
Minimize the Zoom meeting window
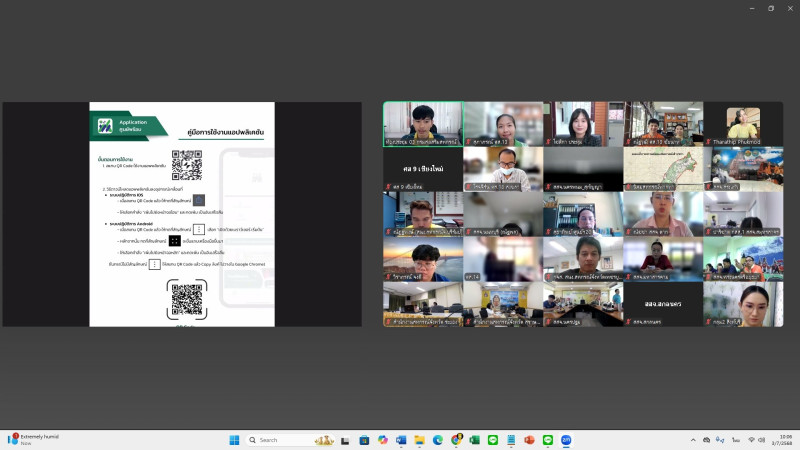pyautogui.click(x=752, y=8)
